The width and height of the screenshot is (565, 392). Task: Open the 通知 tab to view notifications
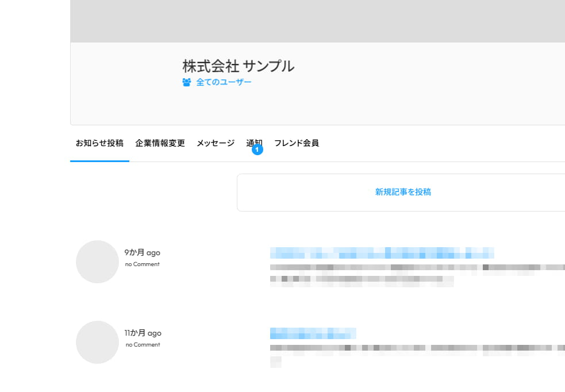pyautogui.click(x=254, y=143)
